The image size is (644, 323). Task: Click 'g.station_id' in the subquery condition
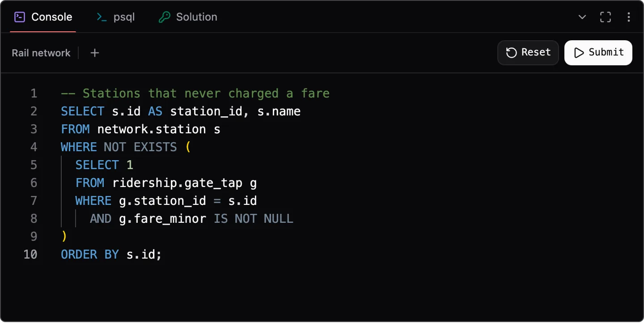coord(162,201)
